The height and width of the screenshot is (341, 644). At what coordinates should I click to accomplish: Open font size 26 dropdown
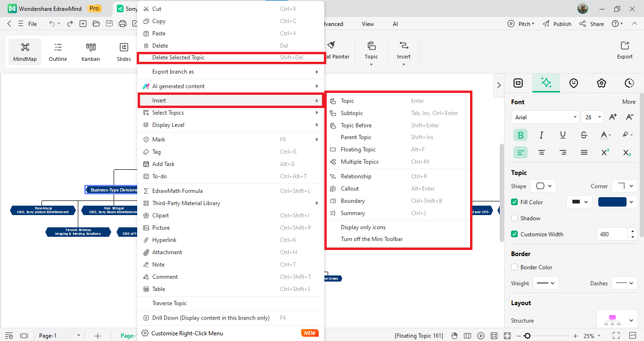pyautogui.click(x=593, y=117)
